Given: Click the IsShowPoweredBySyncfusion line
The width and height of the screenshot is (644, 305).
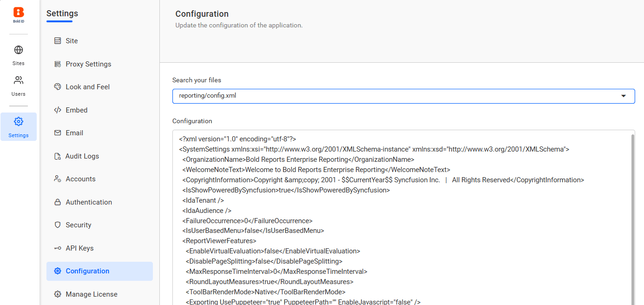Looking at the screenshot, I should coord(286,190).
